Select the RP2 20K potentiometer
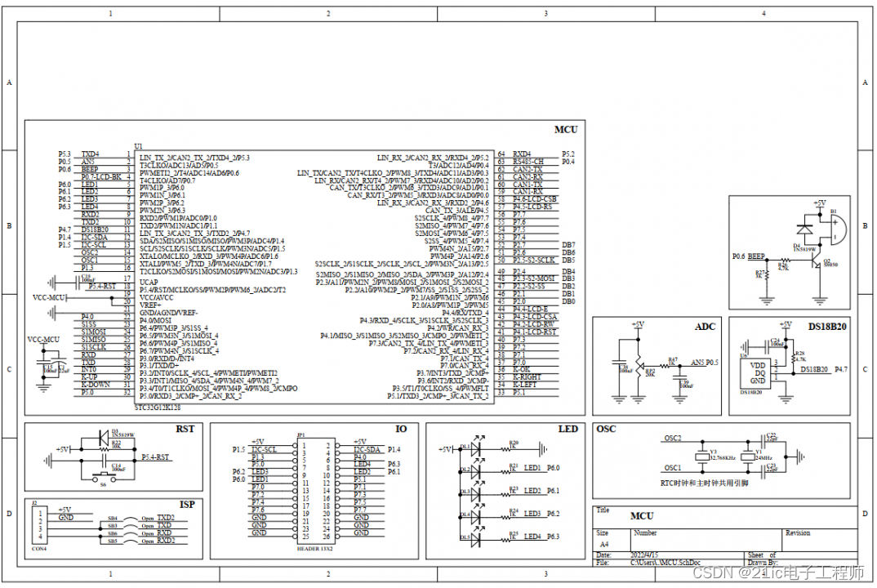The width and height of the screenshot is (877, 588). pyautogui.click(x=640, y=366)
